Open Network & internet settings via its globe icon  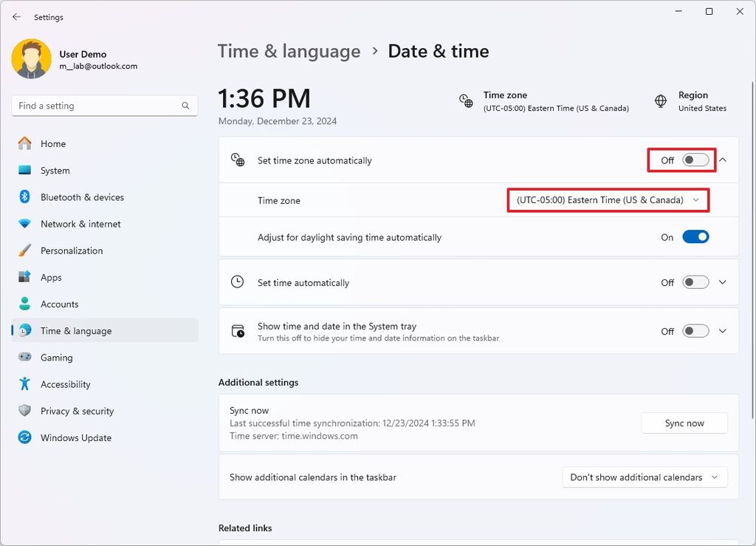point(24,224)
